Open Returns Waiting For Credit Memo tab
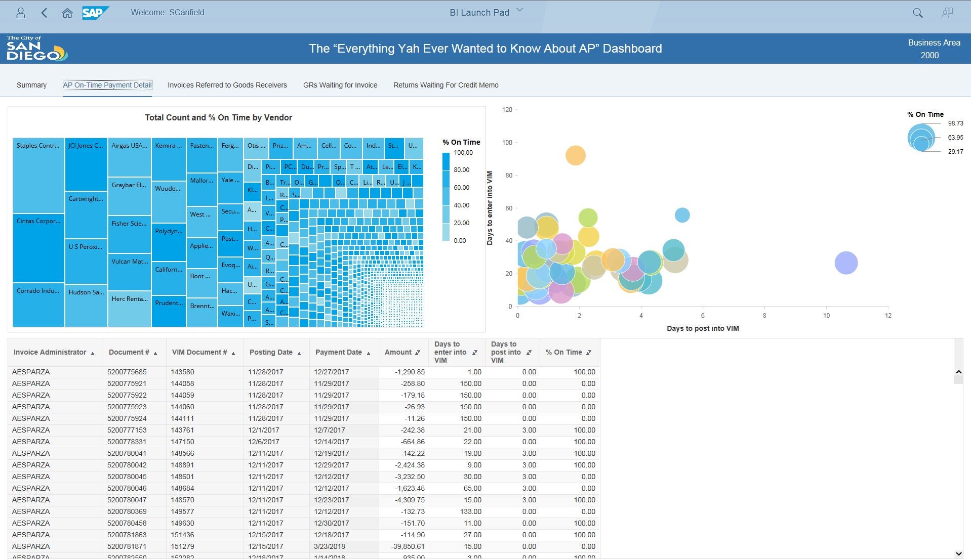The image size is (971, 560). (446, 85)
